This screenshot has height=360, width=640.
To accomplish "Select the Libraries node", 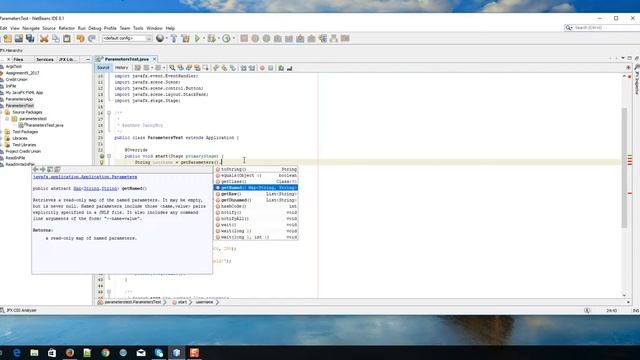I will [x=20, y=138].
